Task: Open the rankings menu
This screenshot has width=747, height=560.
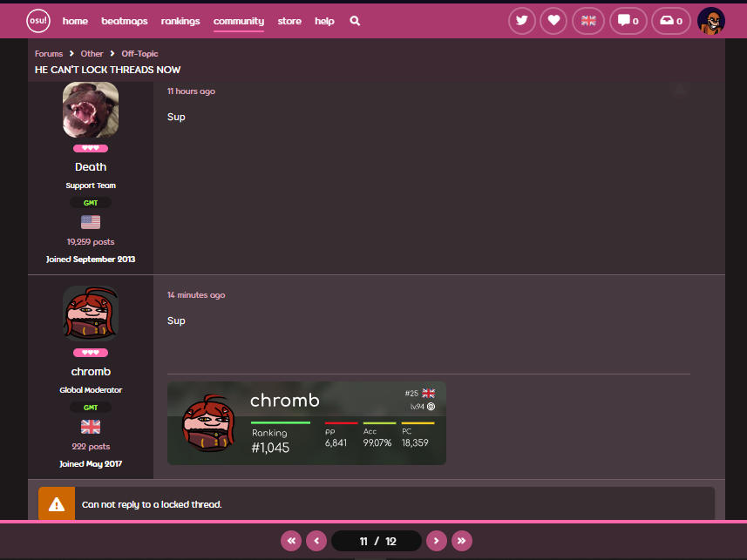Action: coord(180,21)
